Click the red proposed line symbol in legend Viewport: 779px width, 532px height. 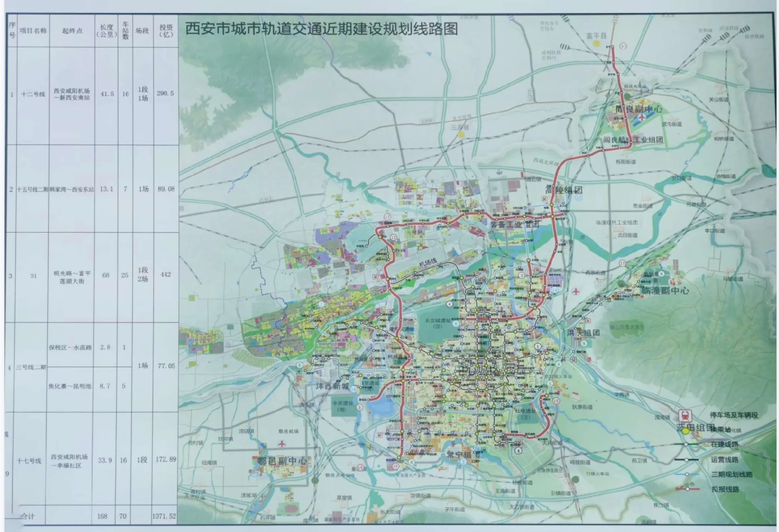click(687, 489)
